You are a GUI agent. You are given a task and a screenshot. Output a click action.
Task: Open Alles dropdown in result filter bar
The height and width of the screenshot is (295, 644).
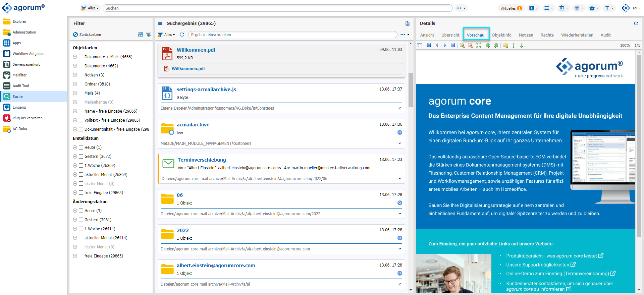[166, 35]
